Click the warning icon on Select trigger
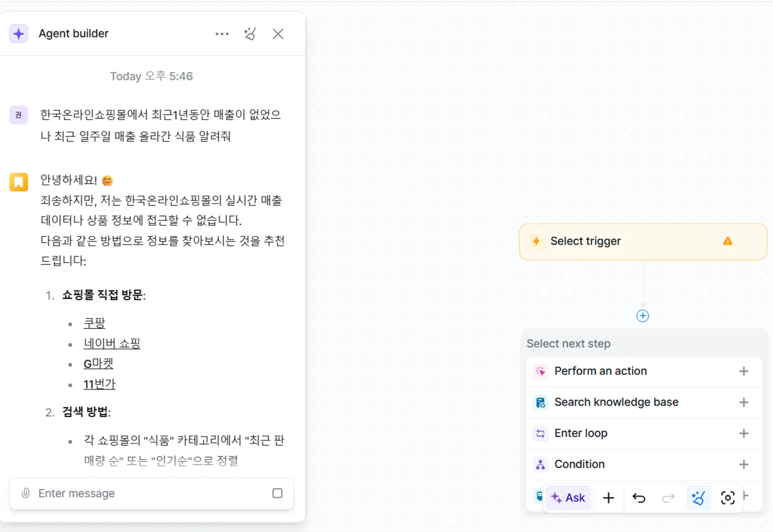773x532 pixels. pos(727,241)
